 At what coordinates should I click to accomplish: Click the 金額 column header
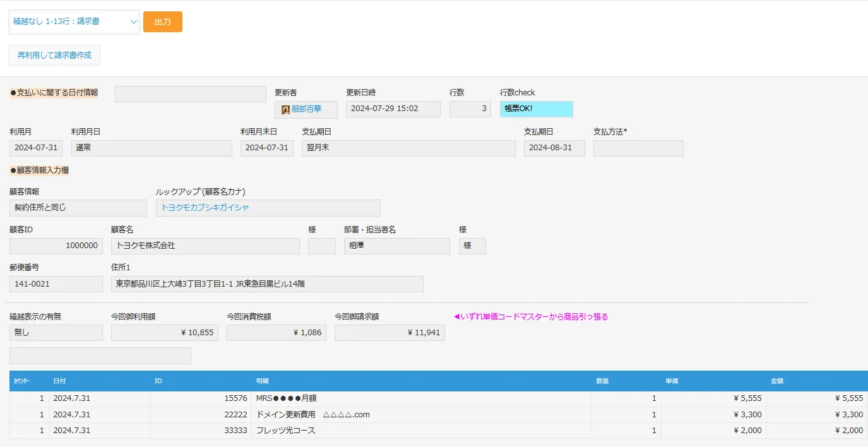pyautogui.click(x=777, y=381)
